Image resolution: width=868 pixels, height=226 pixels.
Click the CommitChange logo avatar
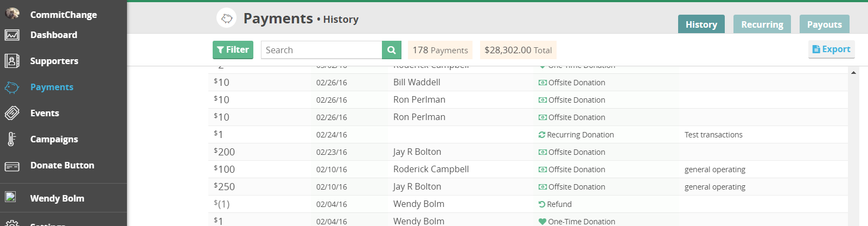(12, 14)
